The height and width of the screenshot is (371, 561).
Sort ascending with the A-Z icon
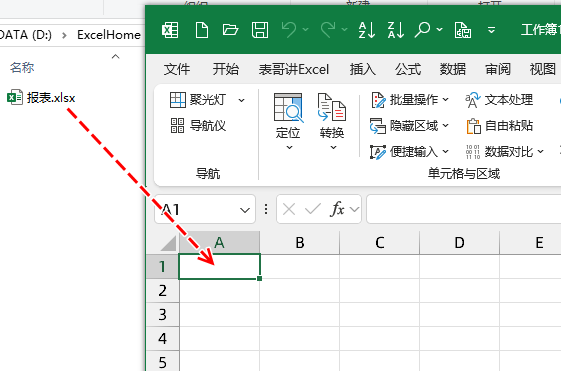367,30
